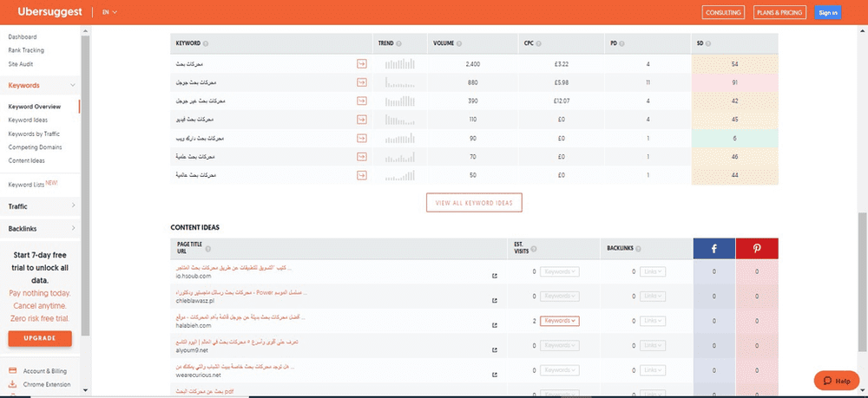Click the info icon beside TREND header
868x398 pixels.
click(x=398, y=43)
